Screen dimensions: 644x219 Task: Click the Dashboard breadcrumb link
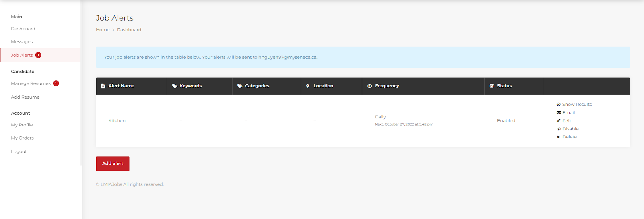[129, 30]
